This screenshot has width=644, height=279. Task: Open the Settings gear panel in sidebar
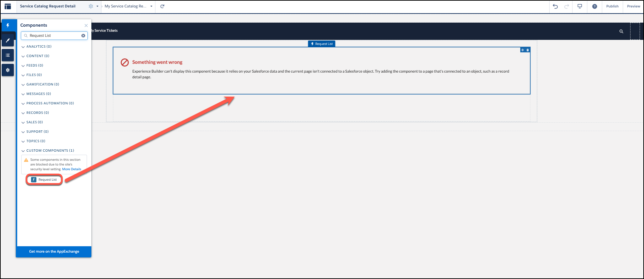tap(8, 70)
